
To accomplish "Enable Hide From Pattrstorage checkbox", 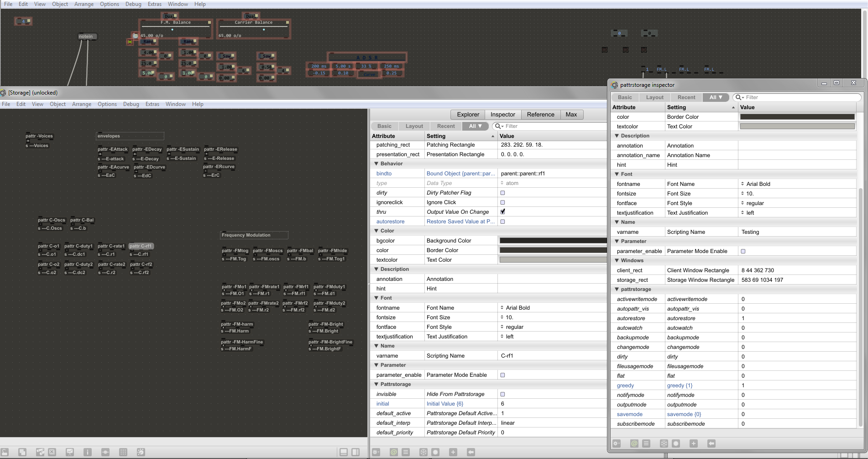I will [x=502, y=394].
